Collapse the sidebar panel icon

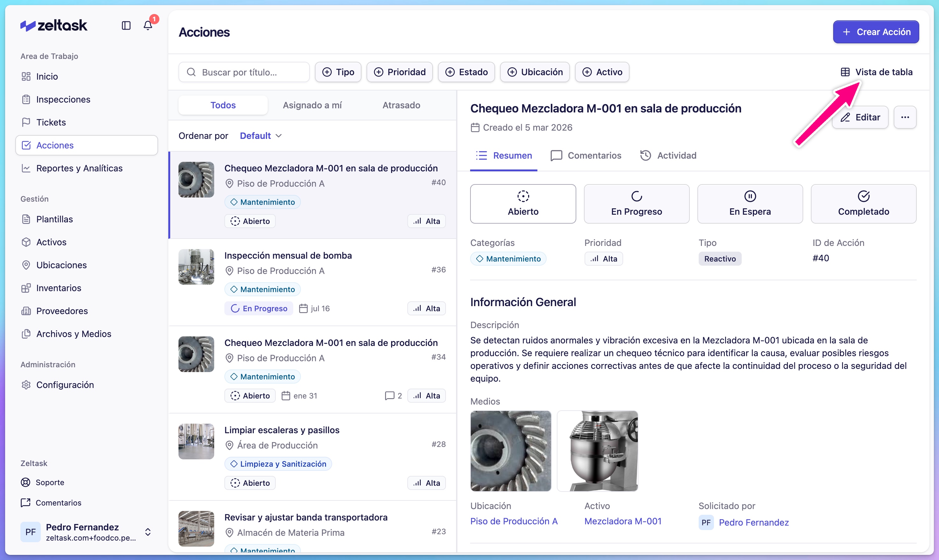pos(126,25)
